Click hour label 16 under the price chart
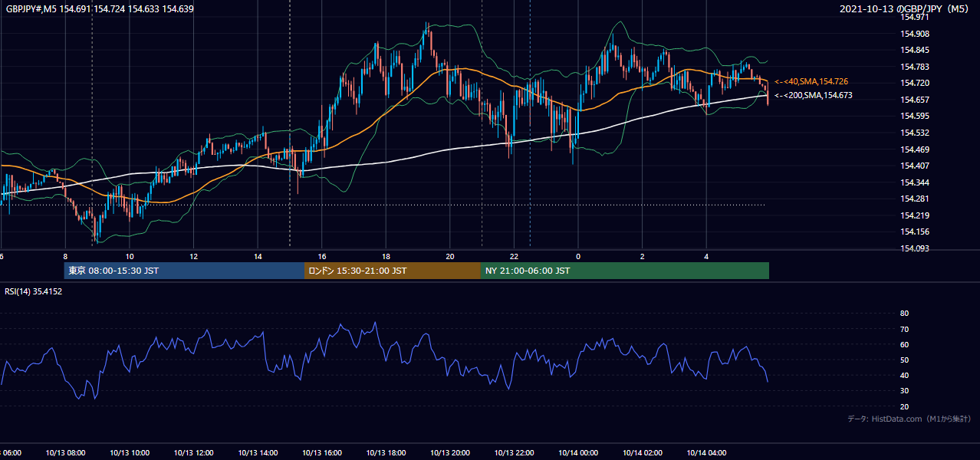This screenshot has height=460, width=980. click(322, 256)
